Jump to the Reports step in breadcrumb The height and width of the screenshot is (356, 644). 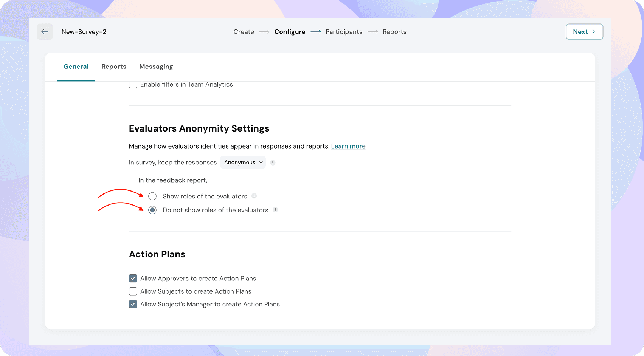pos(394,32)
